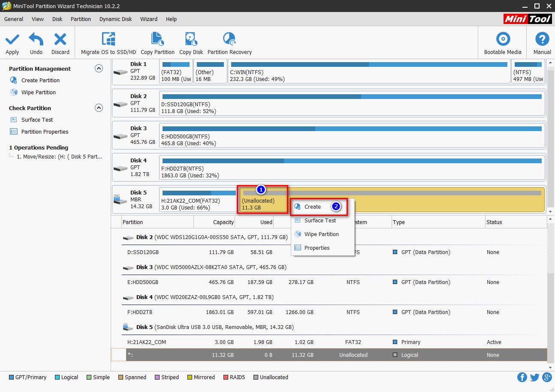Open the General menu
Viewport: 555px width, 392px height.
14,19
